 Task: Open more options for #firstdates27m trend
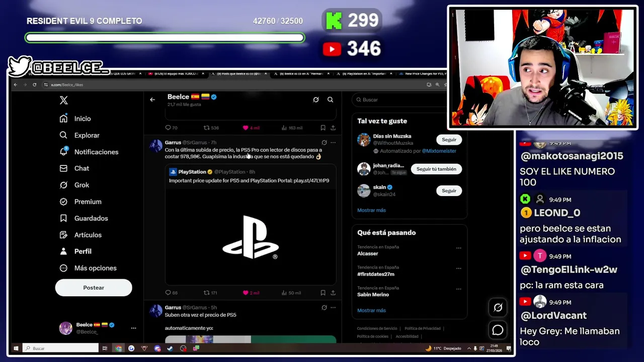pyautogui.click(x=458, y=268)
